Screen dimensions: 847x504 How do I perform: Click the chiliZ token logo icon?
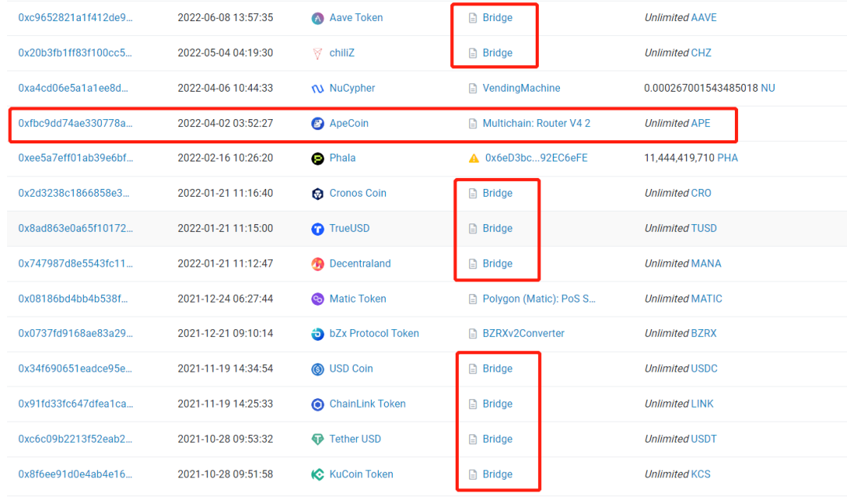click(x=318, y=53)
